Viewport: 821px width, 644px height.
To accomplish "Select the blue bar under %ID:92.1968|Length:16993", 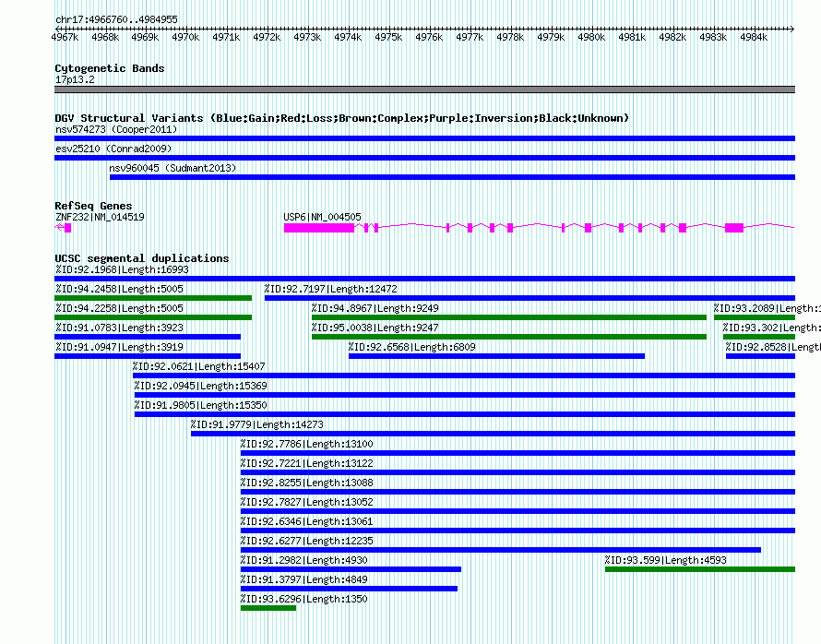I will tap(424, 279).
